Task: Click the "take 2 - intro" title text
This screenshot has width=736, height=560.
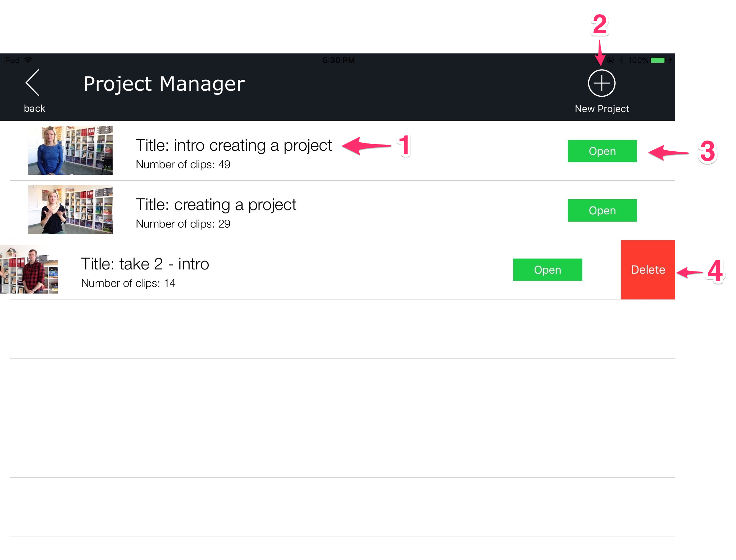Action: [145, 264]
